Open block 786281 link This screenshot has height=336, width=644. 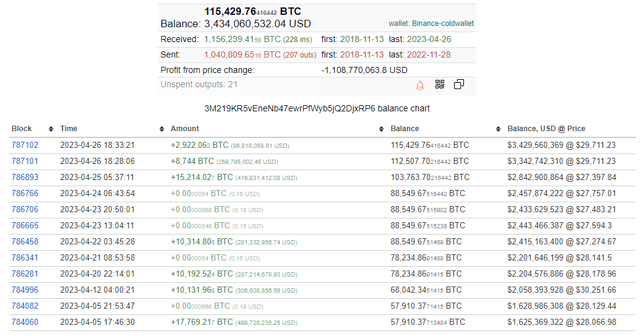25,274
